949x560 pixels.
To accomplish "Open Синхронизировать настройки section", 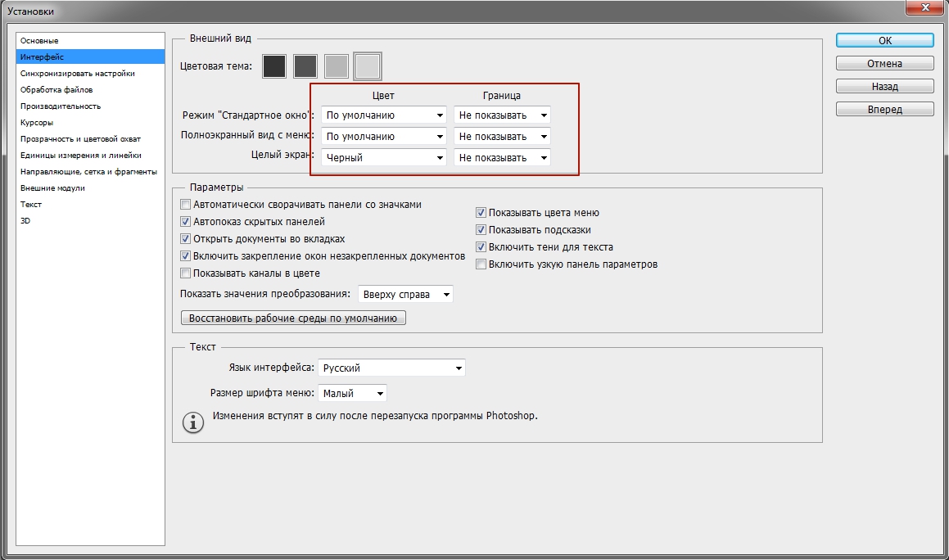I will (x=90, y=73).
